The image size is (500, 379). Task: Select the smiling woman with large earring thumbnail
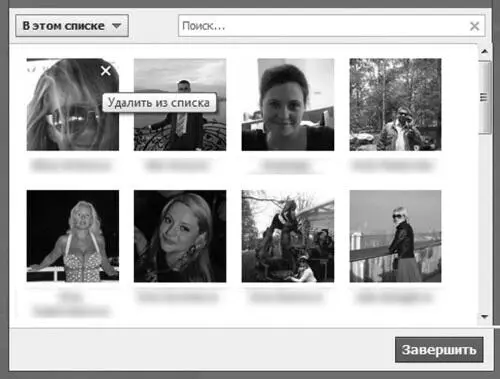tap(180, 236)
